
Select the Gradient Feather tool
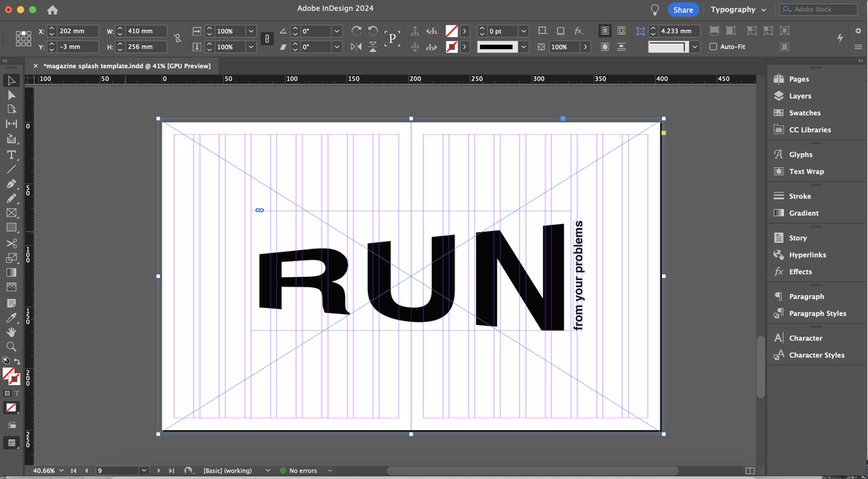11,286
